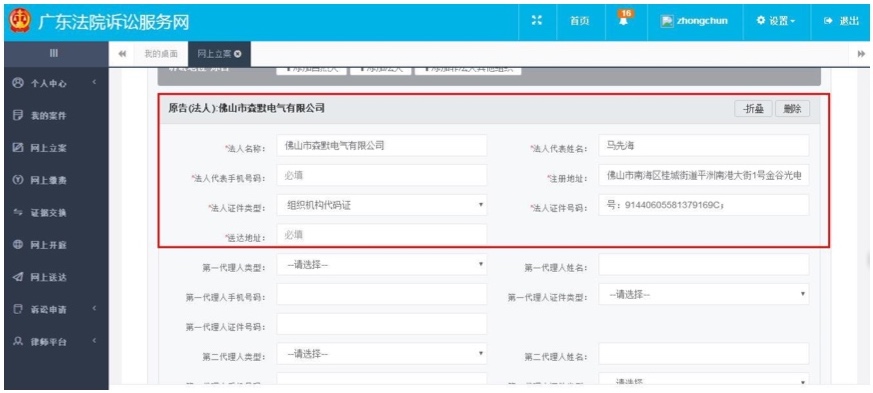Expand the 个人中心 sidebar menu

coord(55,83)
